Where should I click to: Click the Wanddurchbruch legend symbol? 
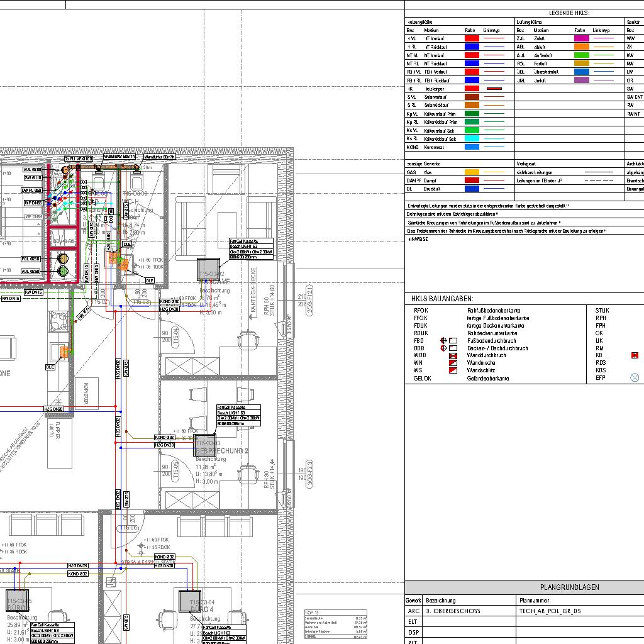pos(452,356)
